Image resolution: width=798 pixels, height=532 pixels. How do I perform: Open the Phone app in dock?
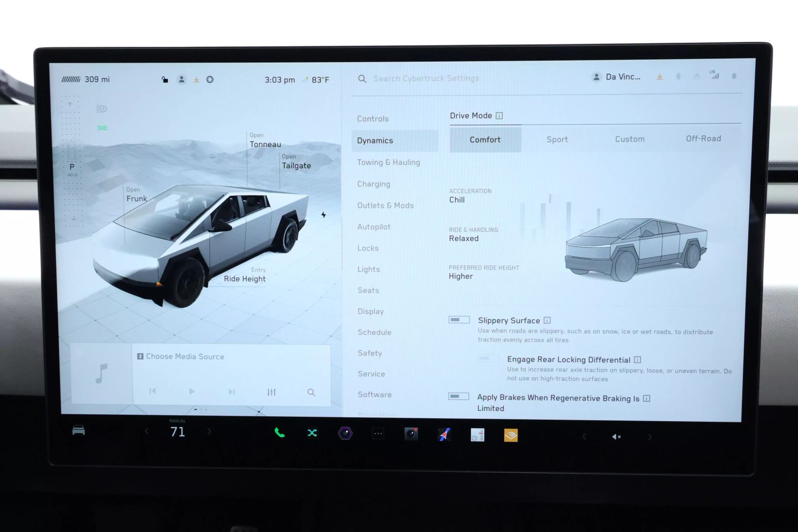[279, 433]
